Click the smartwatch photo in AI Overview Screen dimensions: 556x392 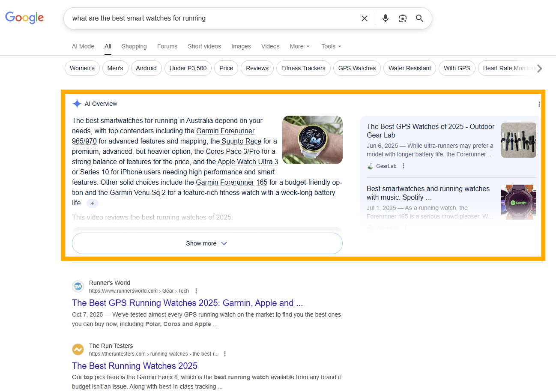(x=312, y=140)
